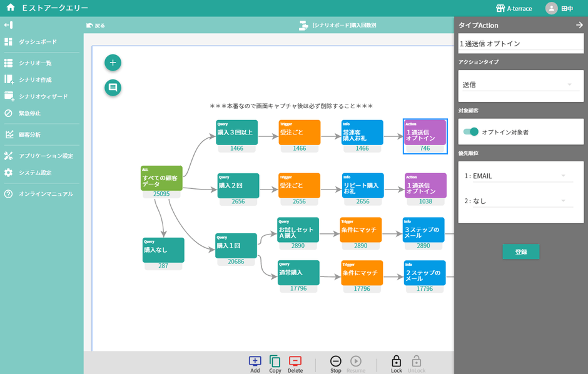The height and width of the screenshot is (374, 588).
Task: Click the round plus button on canvas
Action: tap(113, 63)
